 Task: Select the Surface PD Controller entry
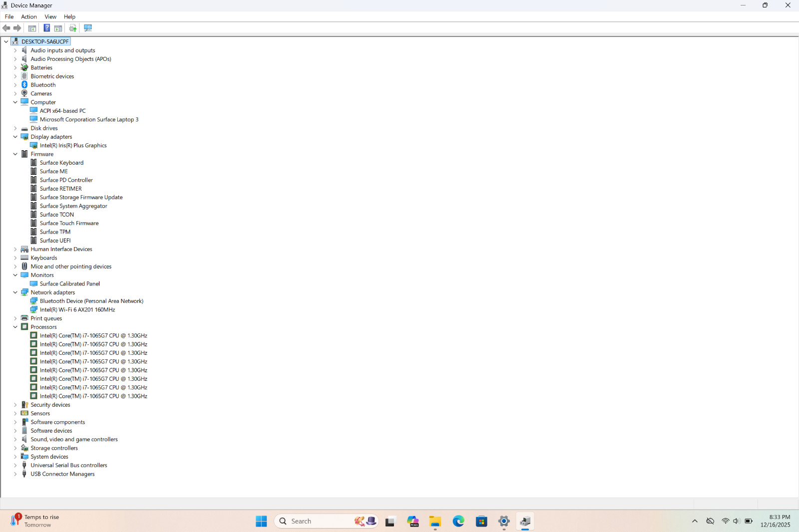click(66, 180)
